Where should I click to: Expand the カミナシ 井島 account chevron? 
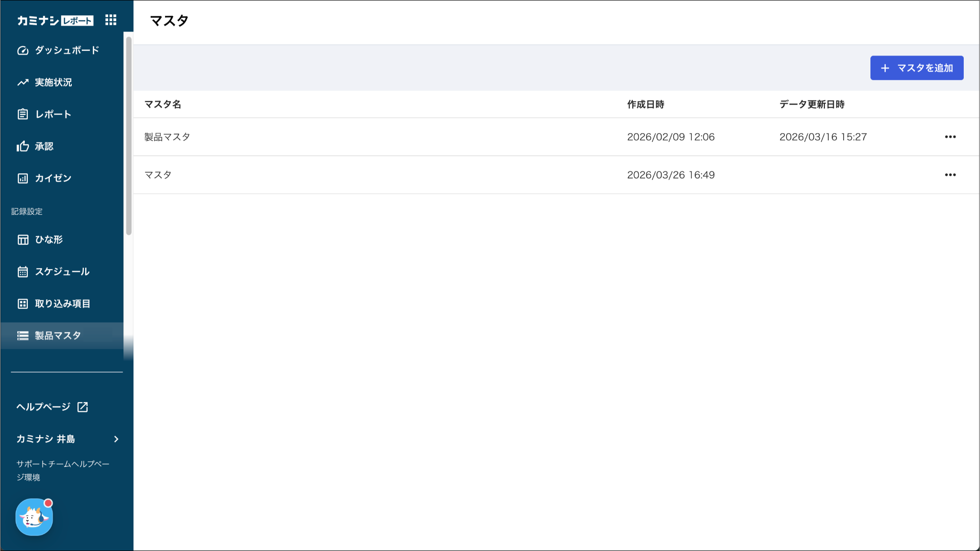point(116,439)
